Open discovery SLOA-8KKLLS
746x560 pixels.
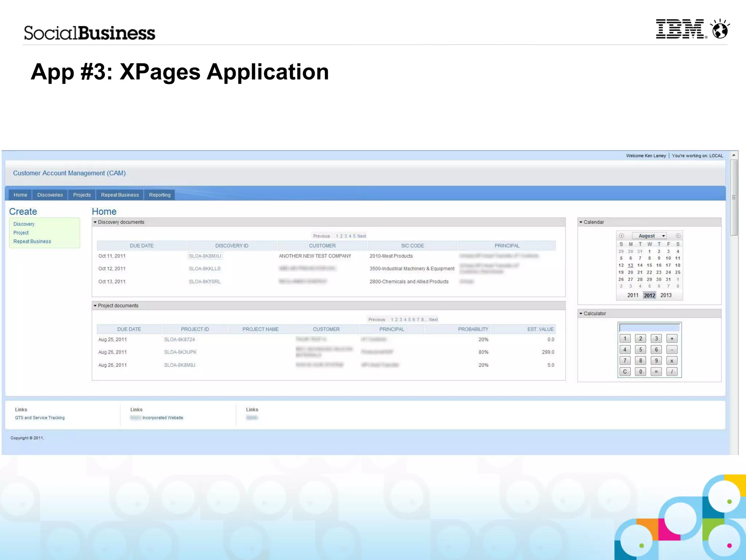pyautogui.click(x=205, y=269)
